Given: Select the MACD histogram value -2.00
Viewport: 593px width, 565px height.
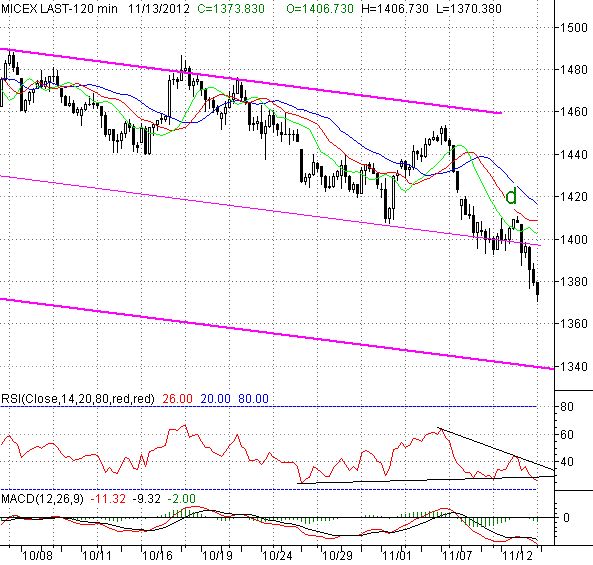Looking at the screenshot, I should (x=181, y=498).
